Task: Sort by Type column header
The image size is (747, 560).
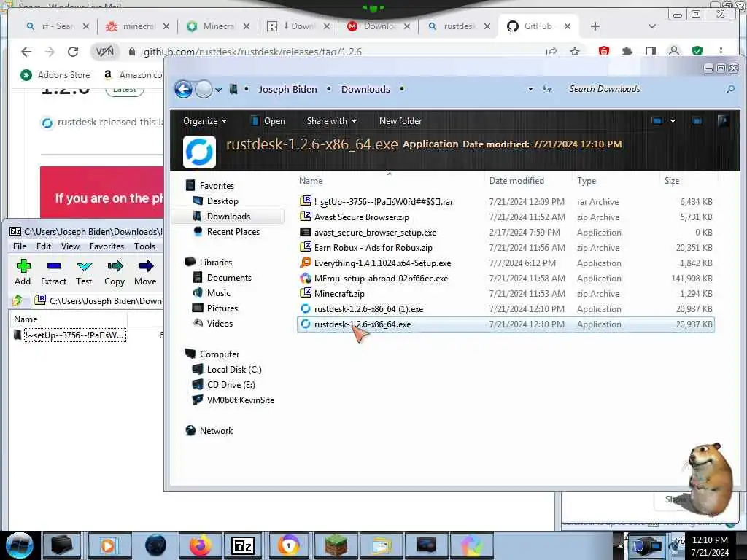Action: [x=587, y=181]
